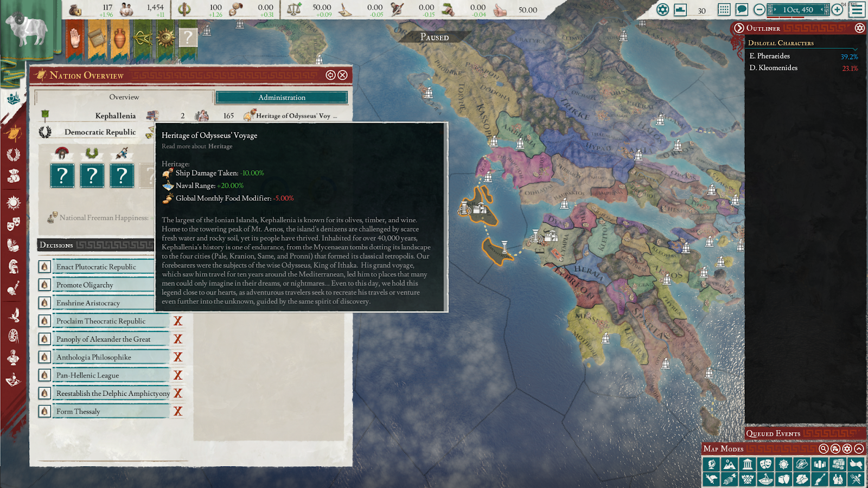The width and height of the screenshot is (868, 488).
Task: Collapse the Map Modes panel chevron
Action: 859,448
